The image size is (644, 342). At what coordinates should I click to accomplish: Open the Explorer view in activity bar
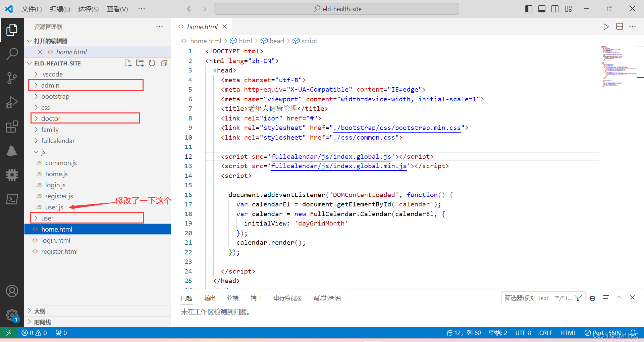coord(12,30)
